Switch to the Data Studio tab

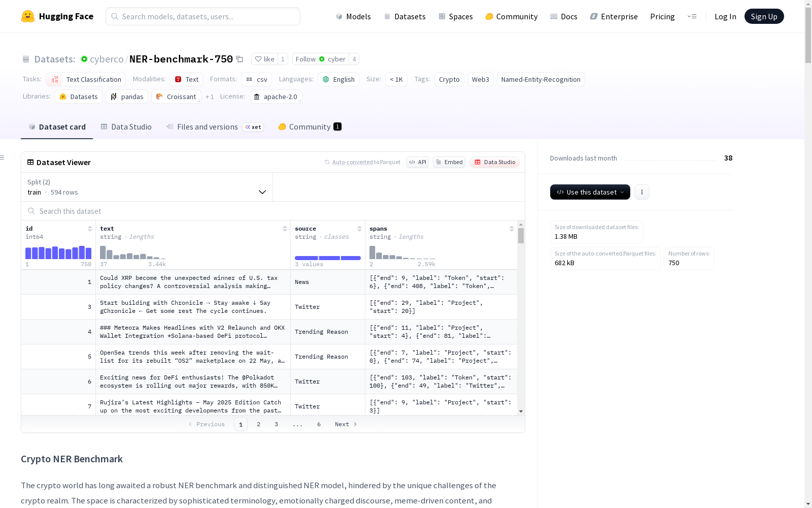126,127
